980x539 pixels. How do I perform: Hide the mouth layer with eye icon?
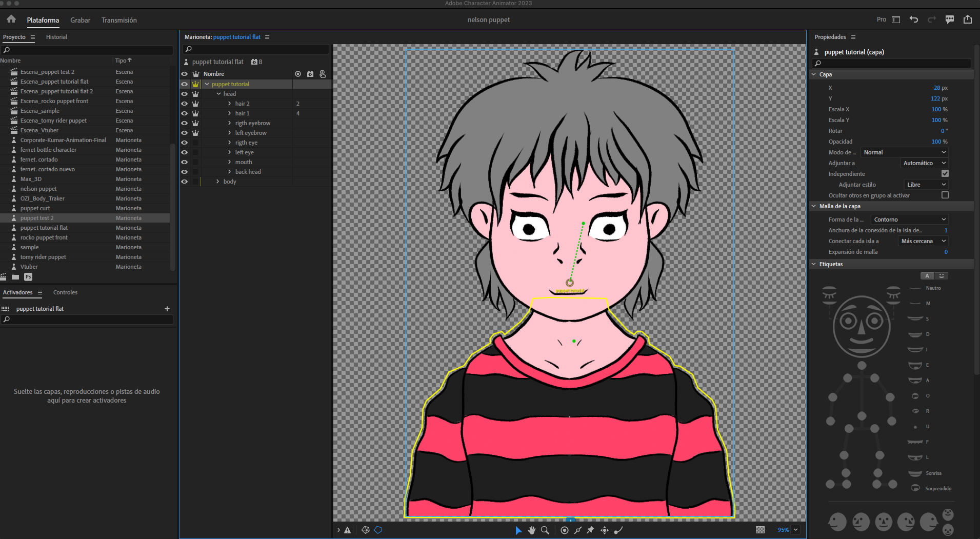tap(184, 162)
